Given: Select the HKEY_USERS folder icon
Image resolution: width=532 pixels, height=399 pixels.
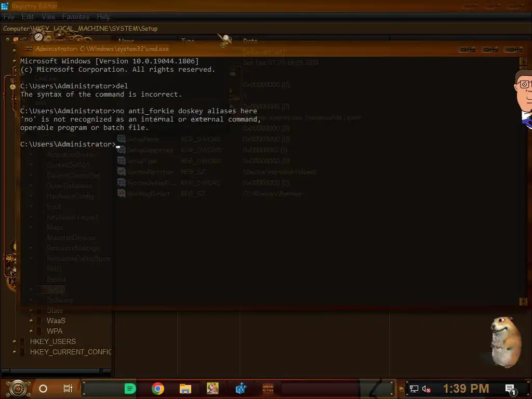Looking at the screenshot, I should tap(22, 341).
